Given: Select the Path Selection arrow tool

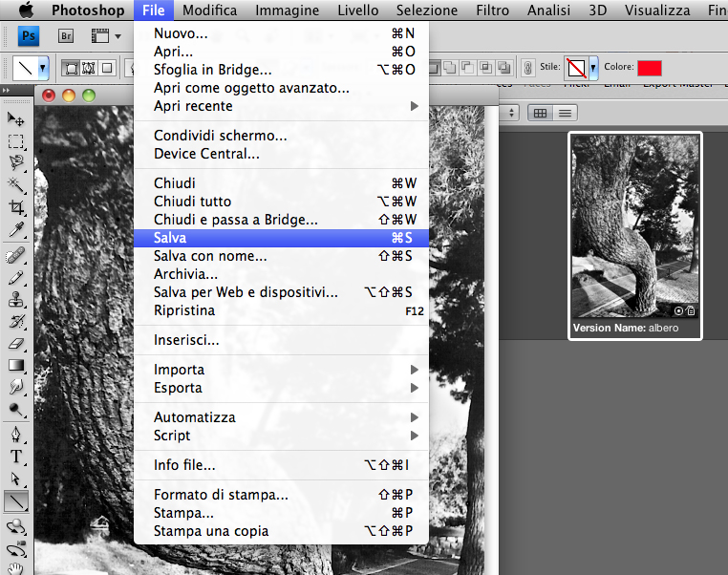Looking at the screenshot, I should [x=16, y=479].
